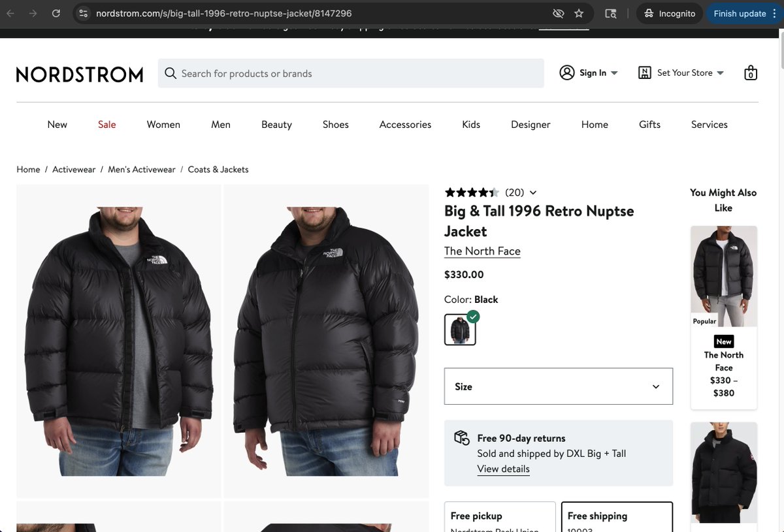Viewport: 784px width, 532px height.
Task: Expand the Sign In dropdown arrow
Action: [x=614, y=73]
